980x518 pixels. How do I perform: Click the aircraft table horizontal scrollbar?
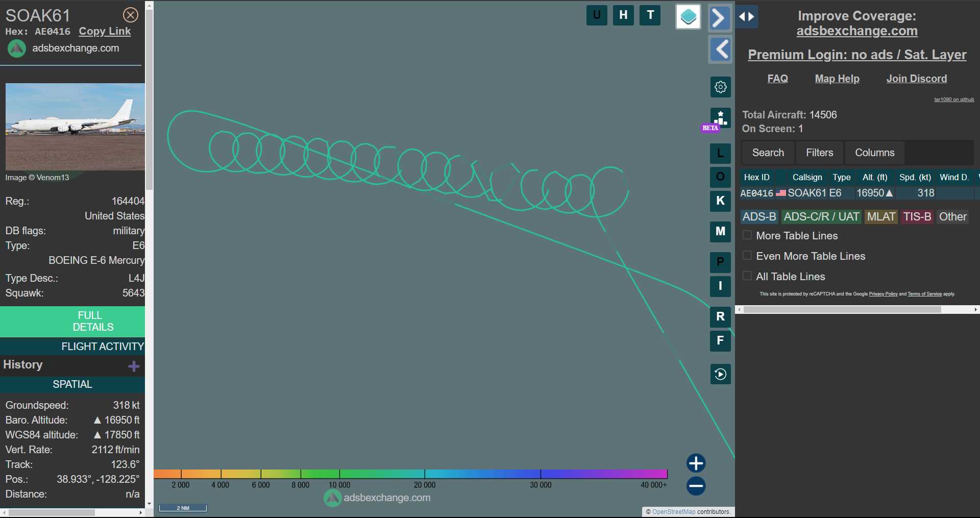[x=842, y=310]
